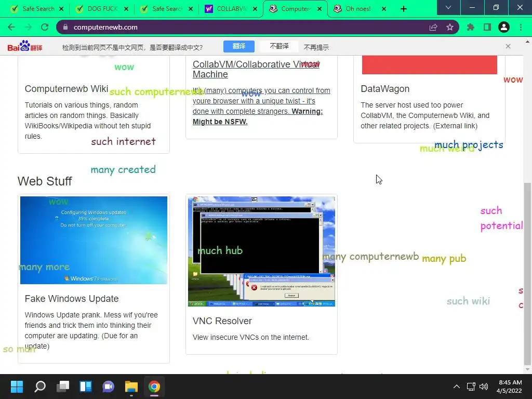Close the COLLABVM tab
Viewport: 532px width, 399px height.
point(255,9)
